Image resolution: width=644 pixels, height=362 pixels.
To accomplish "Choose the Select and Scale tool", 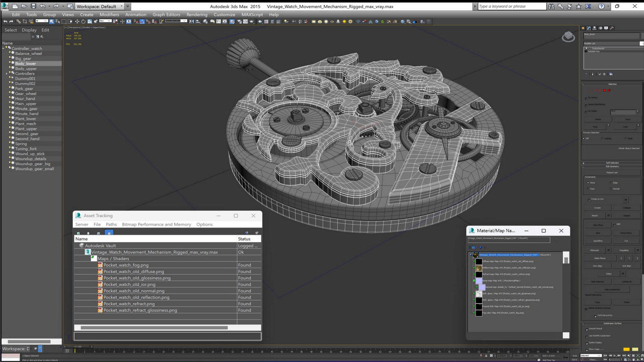I will click(x=90, y=21).
